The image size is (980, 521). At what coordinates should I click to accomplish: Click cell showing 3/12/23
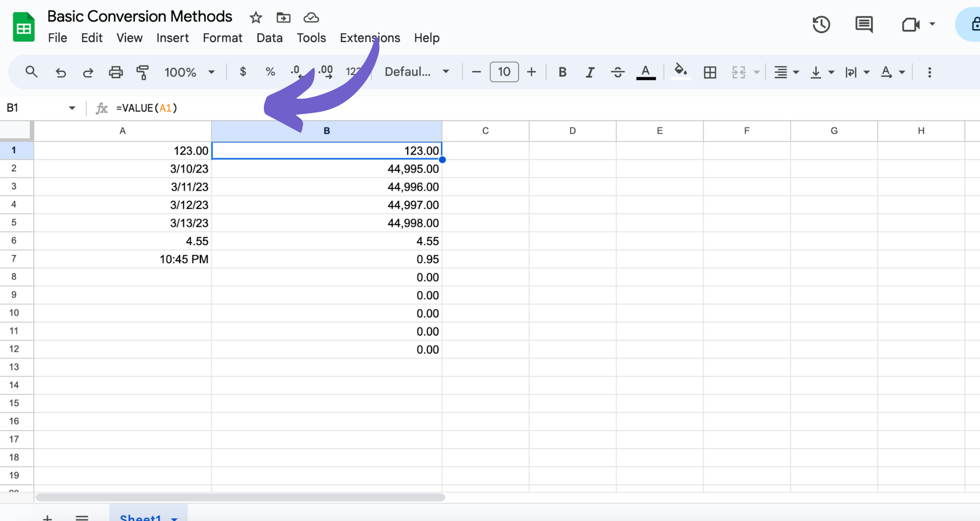[x=122, y=205]
